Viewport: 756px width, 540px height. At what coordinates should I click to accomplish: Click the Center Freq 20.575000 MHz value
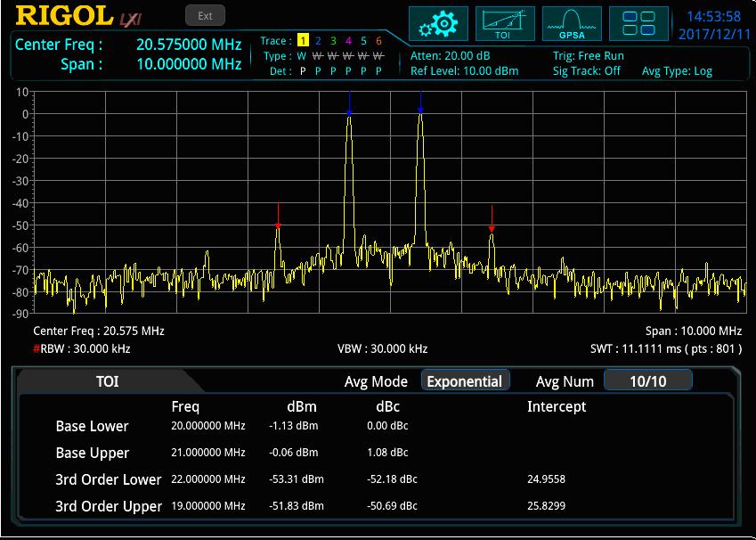point(189,45)
